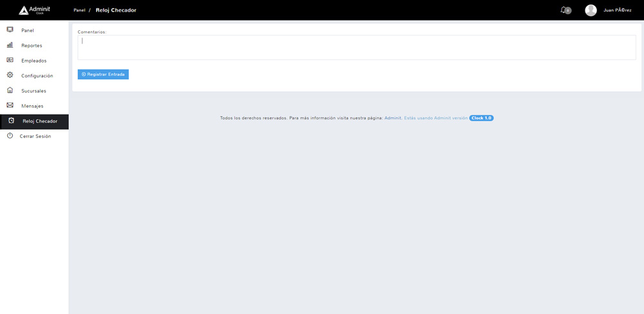
Task: Open the Juan Pérez user menu
Action: pos(617,10)
